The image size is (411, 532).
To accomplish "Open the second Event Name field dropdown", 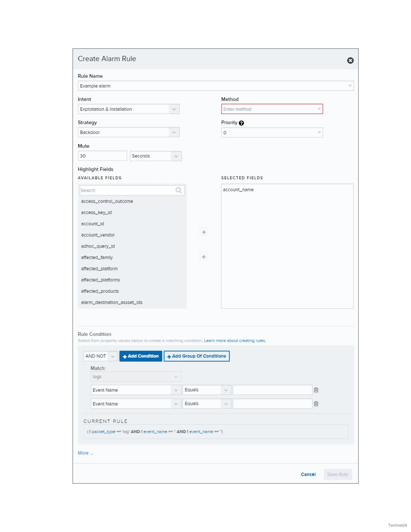I will pos(136,404).
